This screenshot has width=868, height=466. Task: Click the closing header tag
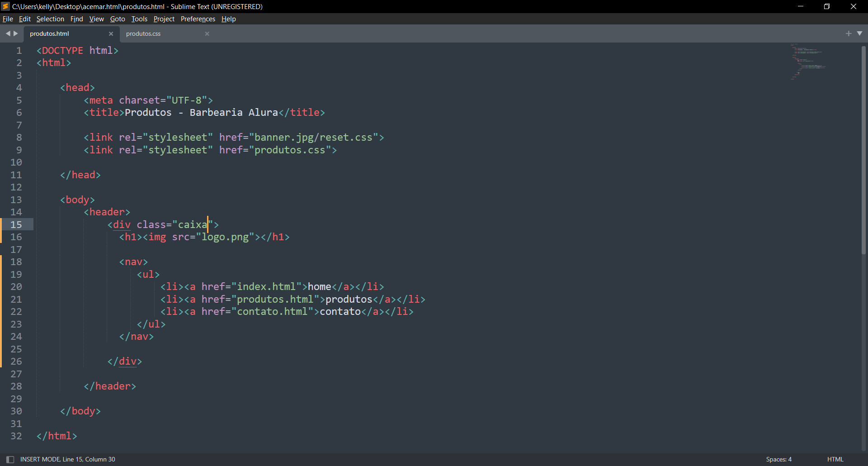pyautogui.click(x=110, y=386)
